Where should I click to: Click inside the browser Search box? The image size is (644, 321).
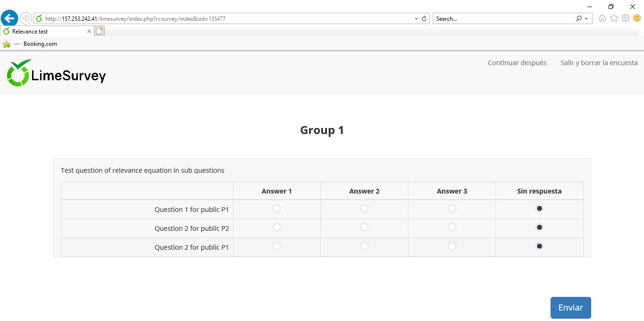click(x=502, y=19)
